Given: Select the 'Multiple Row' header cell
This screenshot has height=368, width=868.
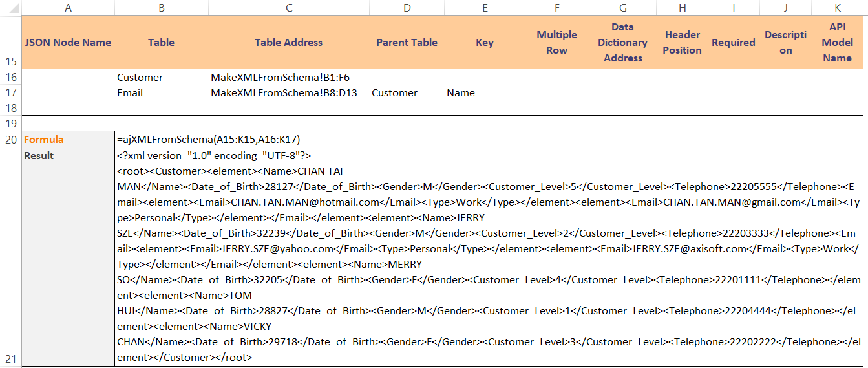Looking at the screenshot, I should coord(556,42).
